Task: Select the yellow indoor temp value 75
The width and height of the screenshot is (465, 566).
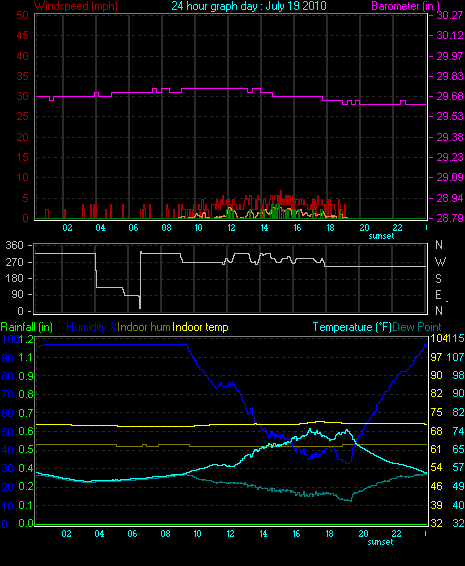Action: (436, 412)
